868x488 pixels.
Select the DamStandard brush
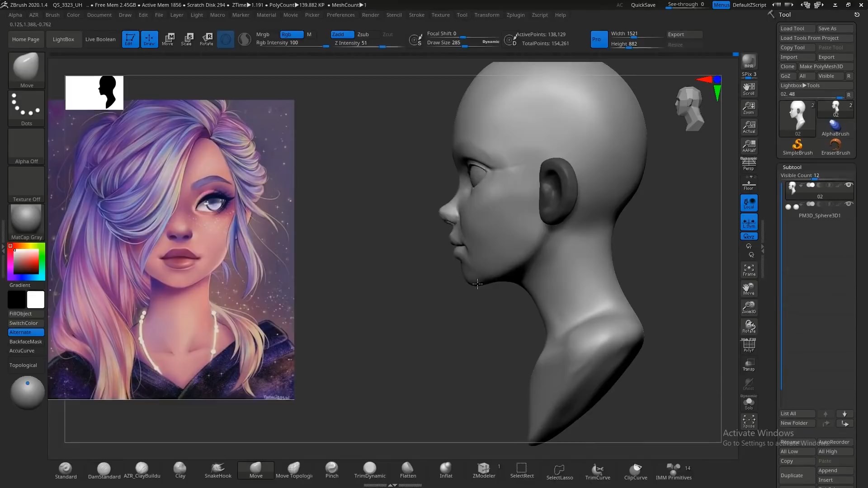click(104, 470)
